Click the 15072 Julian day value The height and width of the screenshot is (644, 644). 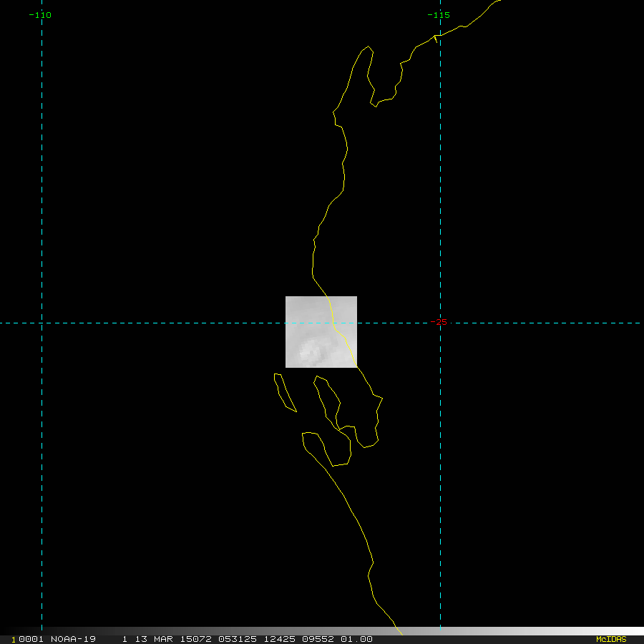[x=191, y=639]
